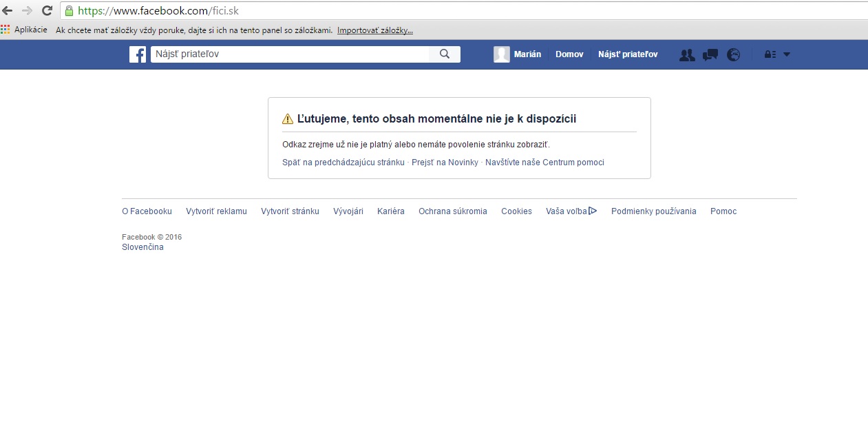This screenshot has width=868, height=429.
Task: Click the search magnifier button
Action: [x=445, y=54]
